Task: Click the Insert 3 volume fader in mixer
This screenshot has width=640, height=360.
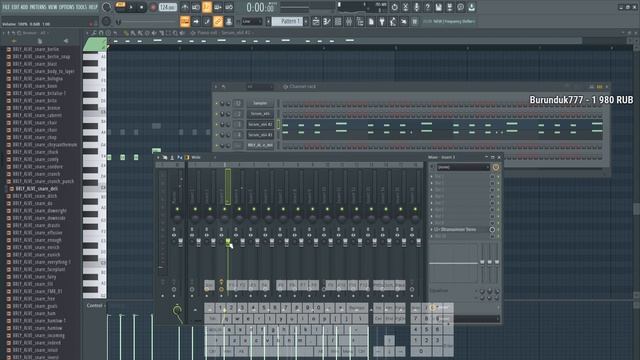Action: (228, 242)
